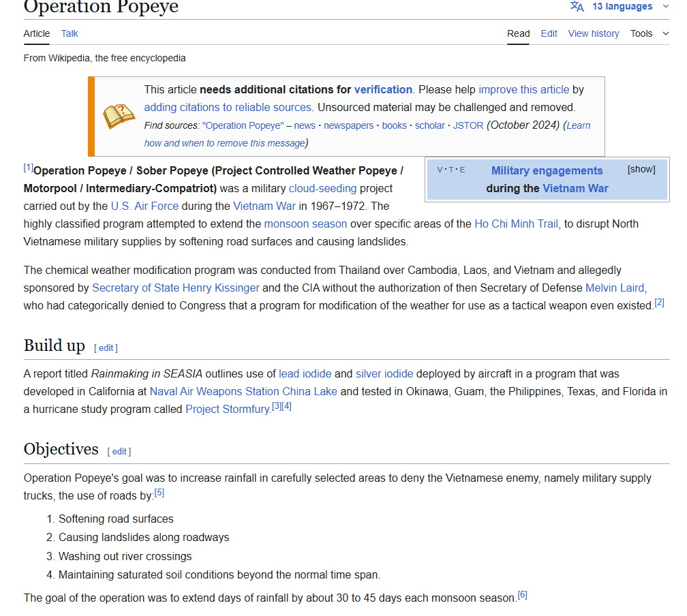The image size is (687, 616).
Task: Open the View history tab
Action: point(593,34)
